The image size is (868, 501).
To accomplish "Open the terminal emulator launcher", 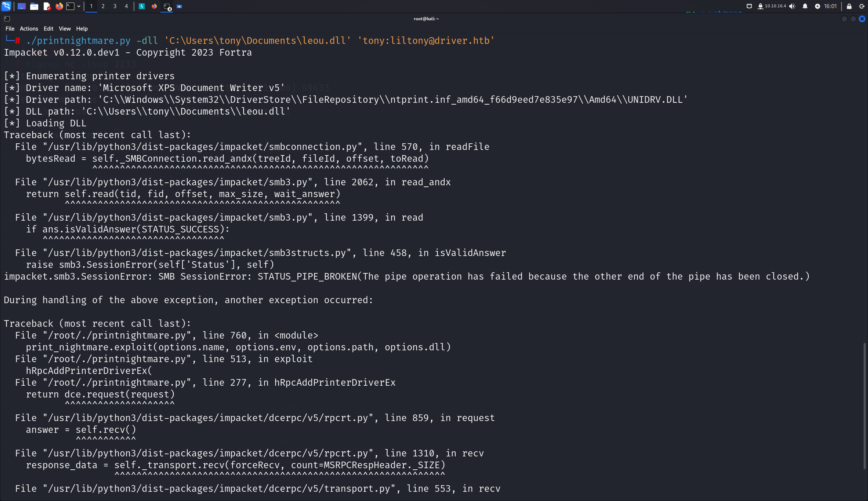I will pyautogui.click(x=70, y=6).
